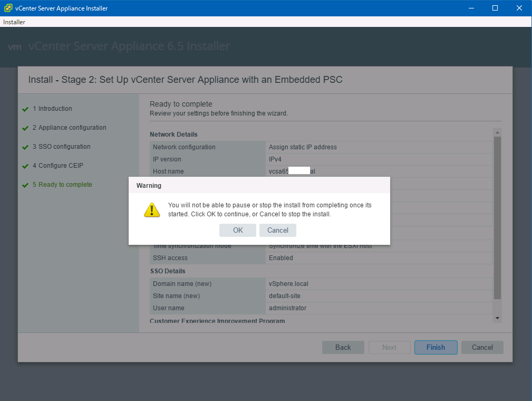Close the installer window
Viewport: 532px width, 401px height.
[x=519, y=8]
